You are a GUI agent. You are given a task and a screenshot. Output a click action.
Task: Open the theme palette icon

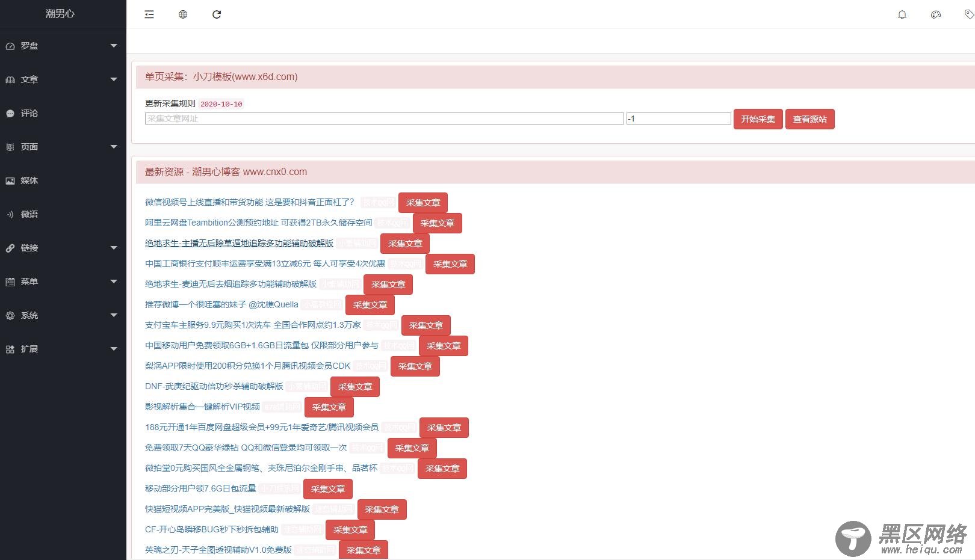tap(936, 14)
